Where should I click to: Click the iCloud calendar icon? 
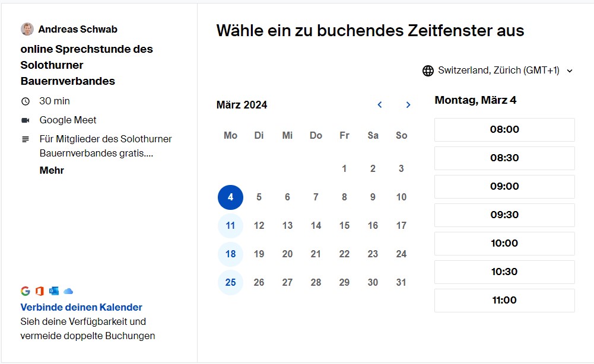68,291
